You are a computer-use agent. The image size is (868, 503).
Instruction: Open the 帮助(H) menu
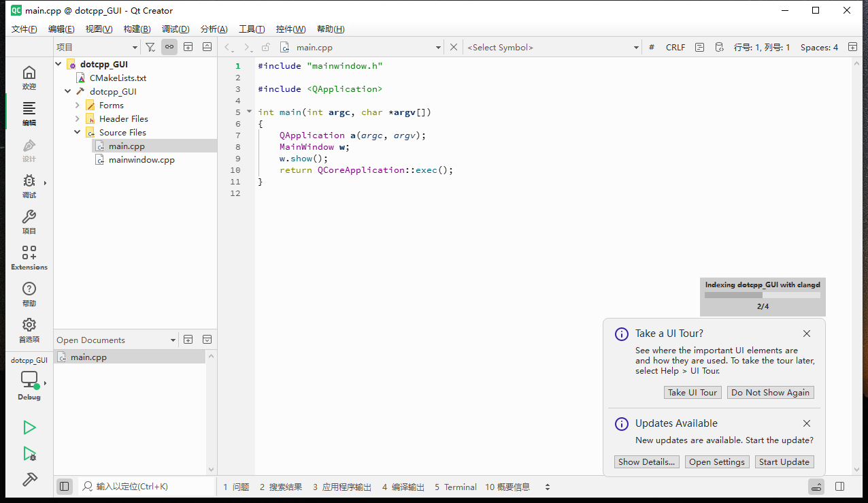click(331, 29)
